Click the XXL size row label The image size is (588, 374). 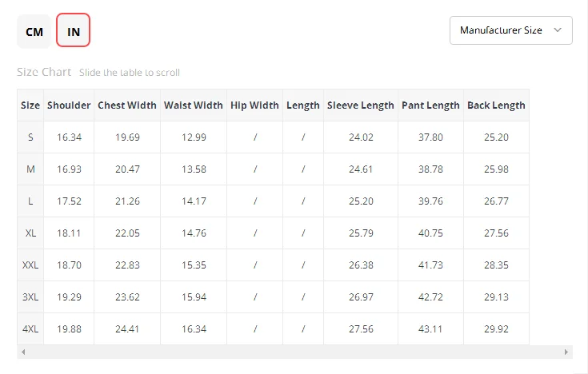30,265
